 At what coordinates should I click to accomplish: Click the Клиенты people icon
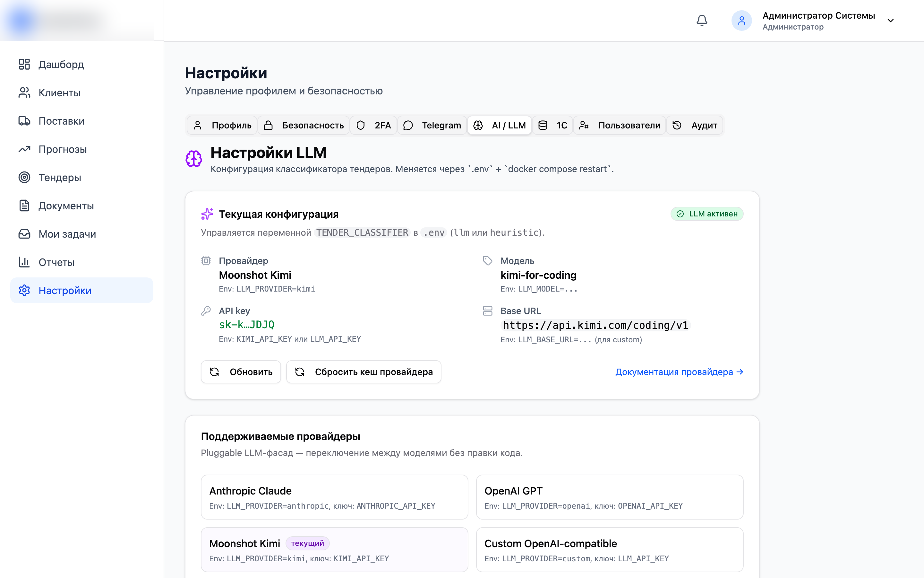[x=24, y=92]
